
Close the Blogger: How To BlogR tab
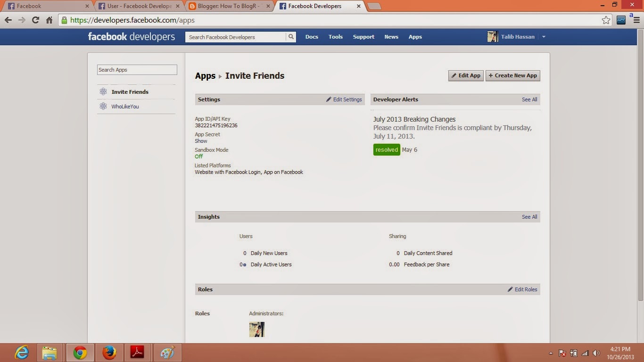tap(268, 6)
